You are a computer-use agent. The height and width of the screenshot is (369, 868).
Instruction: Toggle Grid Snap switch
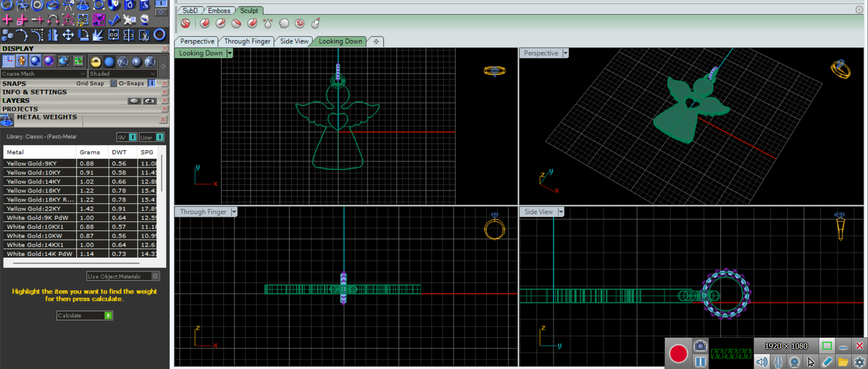tap(113, 83)
